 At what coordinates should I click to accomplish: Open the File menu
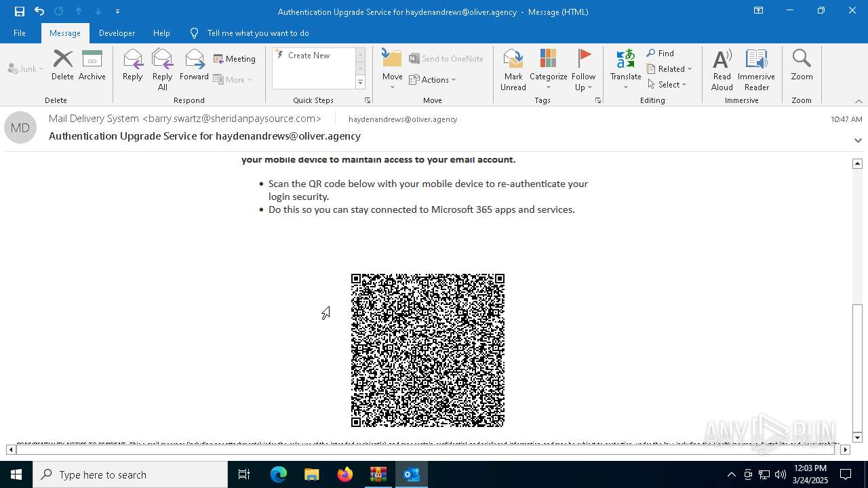20,33
